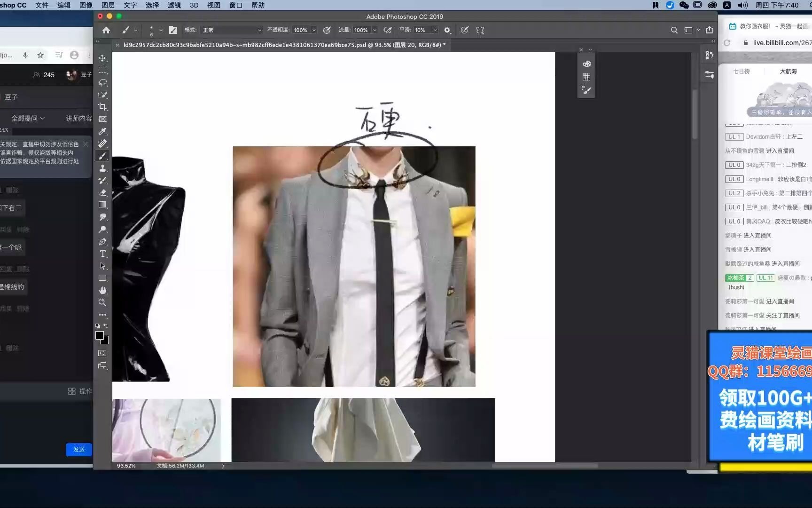
Task: Select the Eraser tool
Action: coord(102,192)
